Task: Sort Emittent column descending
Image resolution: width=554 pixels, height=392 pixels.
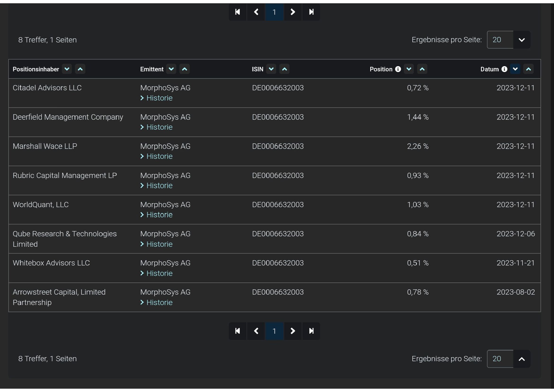Action: click(171, 69)
